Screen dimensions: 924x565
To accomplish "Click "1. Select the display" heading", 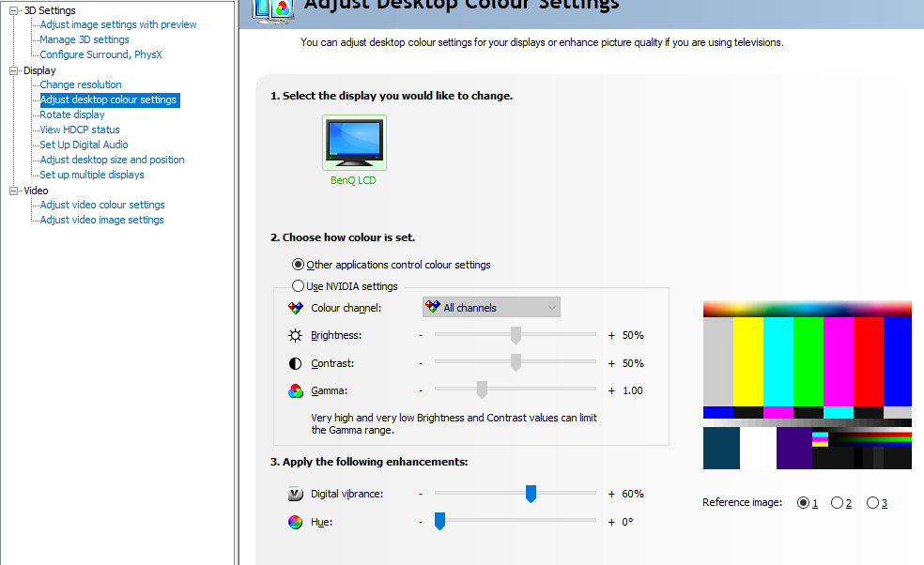I will pos(392,96).
